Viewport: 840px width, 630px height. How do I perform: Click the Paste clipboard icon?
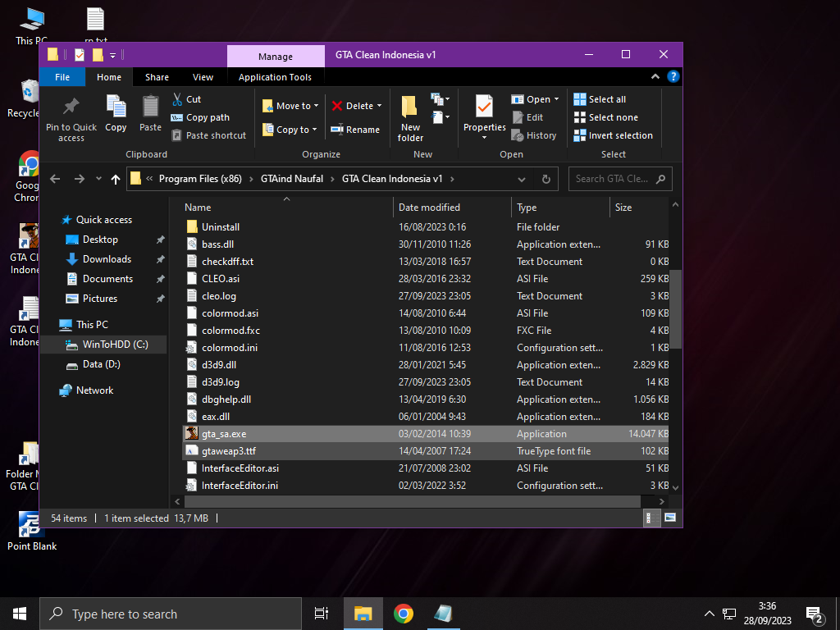151,106
